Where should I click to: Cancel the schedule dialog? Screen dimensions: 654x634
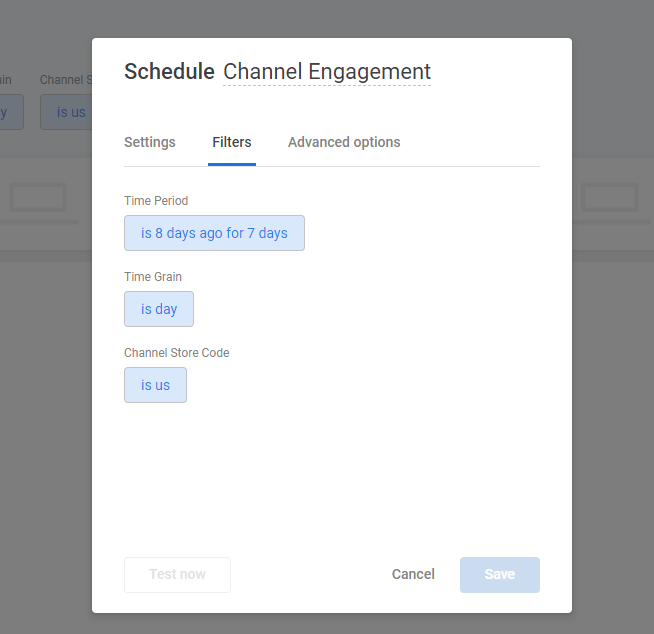[413, 574]
